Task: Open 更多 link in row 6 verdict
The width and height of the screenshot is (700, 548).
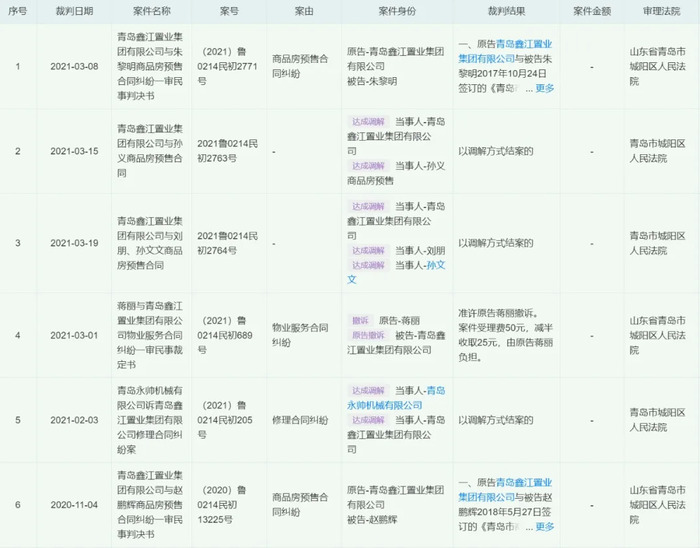Action: click(545, 527)
